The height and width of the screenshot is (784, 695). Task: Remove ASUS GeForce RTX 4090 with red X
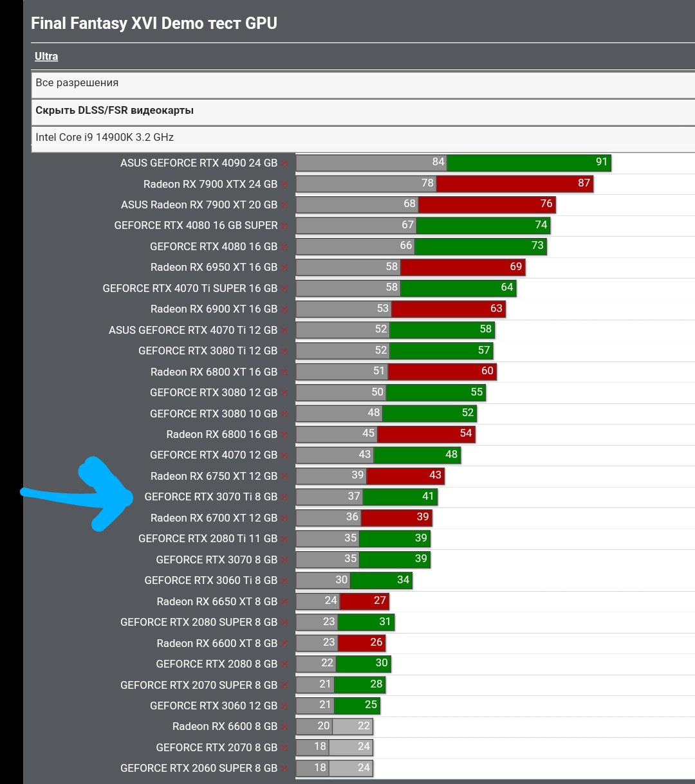tap(284, 164)
